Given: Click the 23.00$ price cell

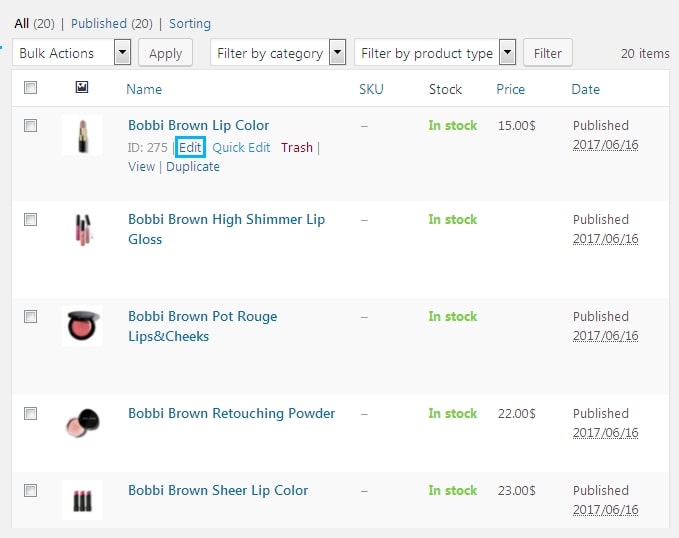Looking at the screenshot, I should tap(517, 490).
